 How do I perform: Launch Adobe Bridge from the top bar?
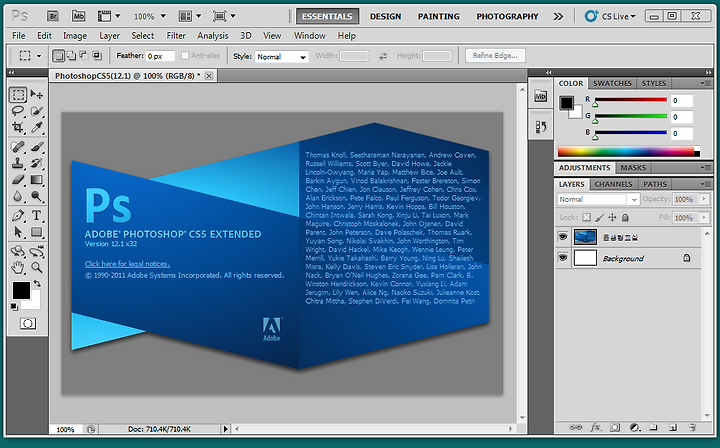coord(53,16)
